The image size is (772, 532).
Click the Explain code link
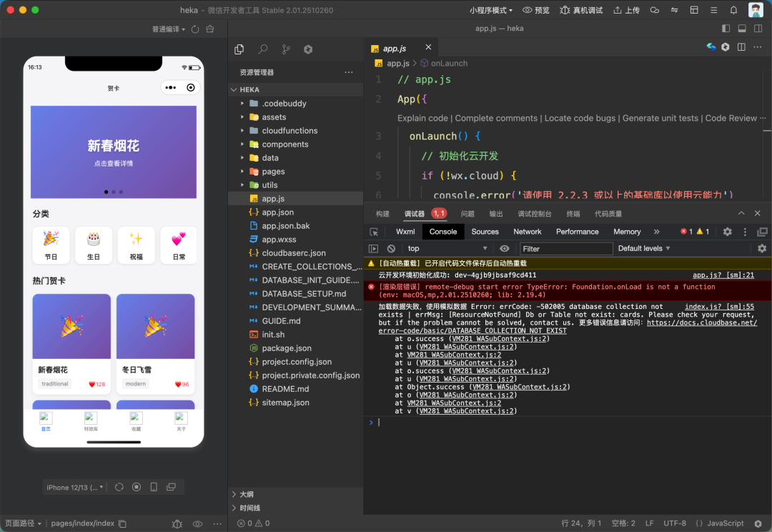point(422,118)
